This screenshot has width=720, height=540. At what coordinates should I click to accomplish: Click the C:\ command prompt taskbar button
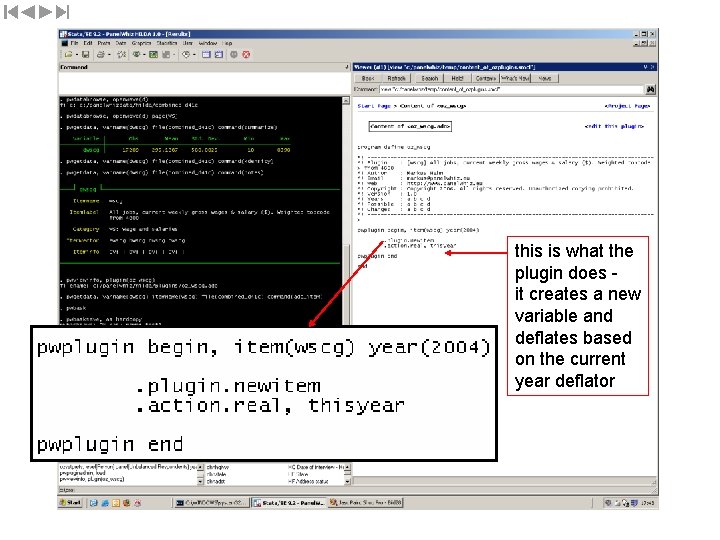pos(212,503)
